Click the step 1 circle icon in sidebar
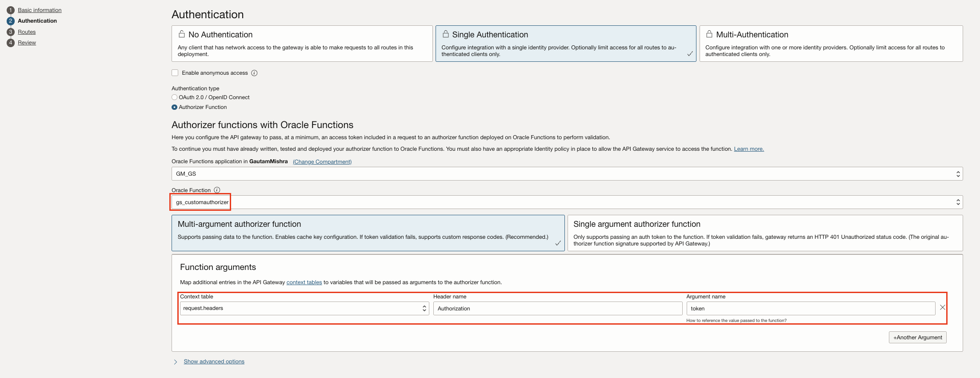Image resolution: width=980 pixels, height=378 pixels. click(11, 10)
